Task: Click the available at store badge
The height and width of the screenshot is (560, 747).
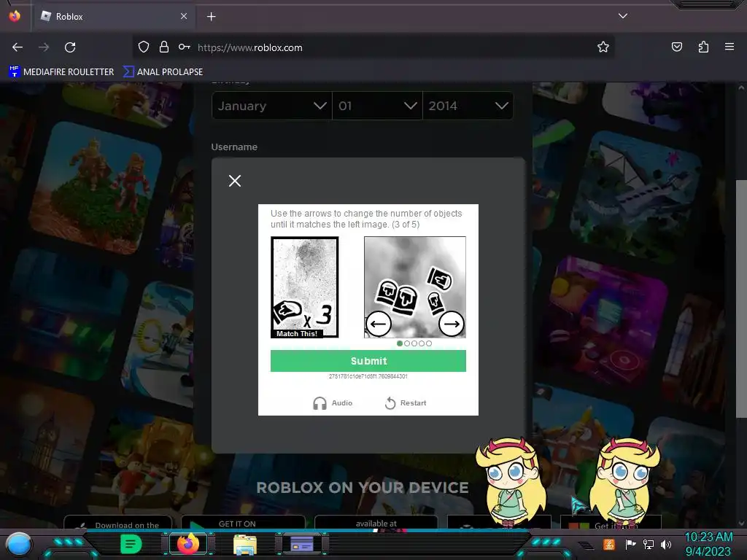Action: (x=376, y=522)
